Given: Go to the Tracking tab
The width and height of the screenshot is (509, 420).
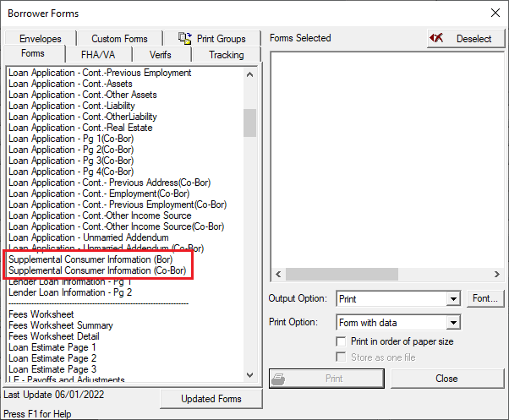Looking at the screenshot, I should pyautogui.click(x=226, y=55).
